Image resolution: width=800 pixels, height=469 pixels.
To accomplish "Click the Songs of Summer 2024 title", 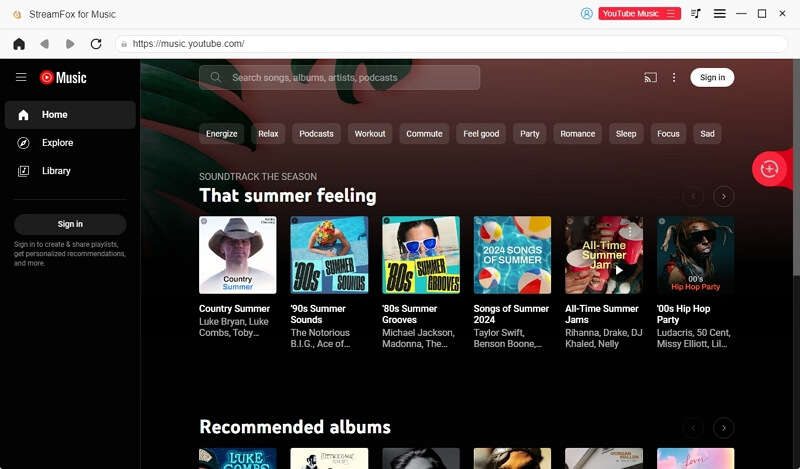I will (511, 314).
